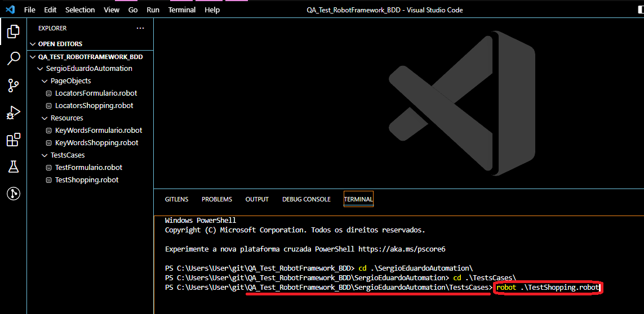The width and height of the screenshot is (644, 314).
Task: Click file icon beside KeyWordsFormulario.robot
Action: pos(48,131)
